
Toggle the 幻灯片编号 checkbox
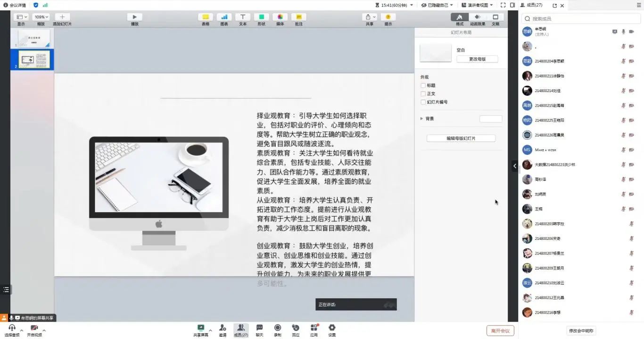(423, 102)
